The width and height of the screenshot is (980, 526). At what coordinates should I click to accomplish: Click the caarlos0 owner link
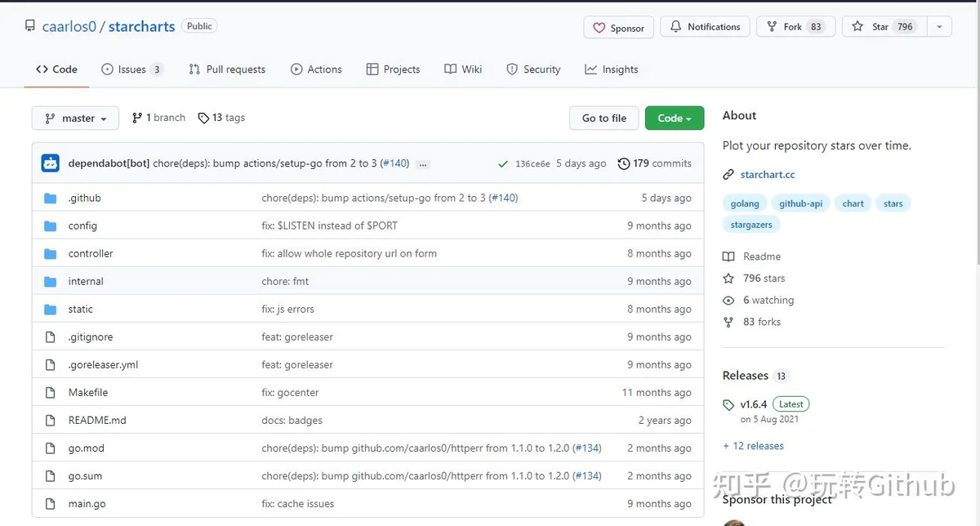point(69,26)
